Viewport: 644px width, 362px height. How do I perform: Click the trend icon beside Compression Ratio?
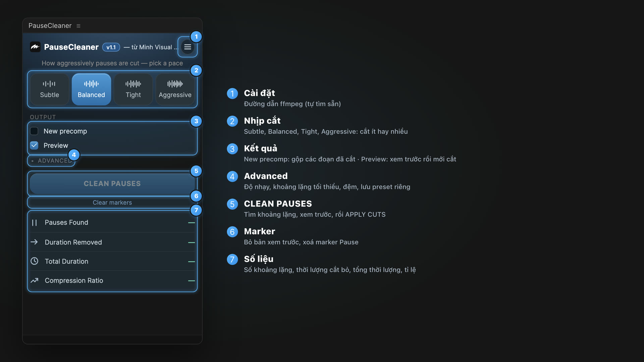[x=34, y=280]
